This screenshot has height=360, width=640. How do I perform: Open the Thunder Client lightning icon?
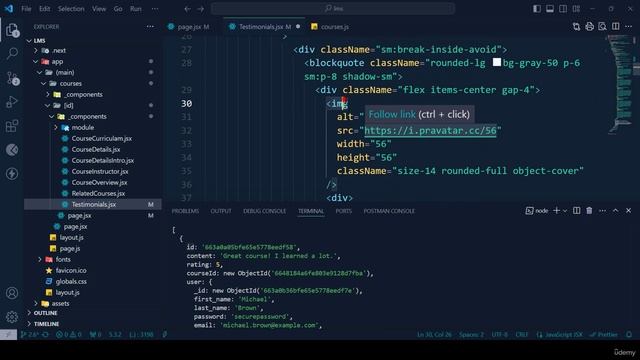click(12, 174)
